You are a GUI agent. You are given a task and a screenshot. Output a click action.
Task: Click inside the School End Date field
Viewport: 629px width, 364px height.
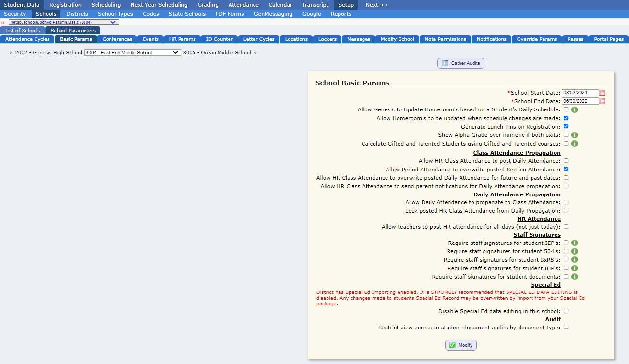pos(581,101)
